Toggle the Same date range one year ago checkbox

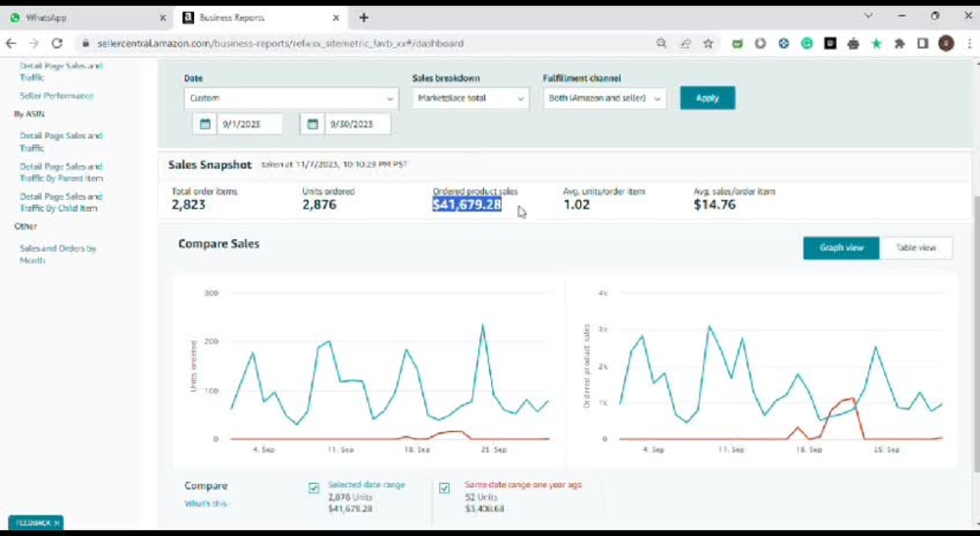coord(444,488)
